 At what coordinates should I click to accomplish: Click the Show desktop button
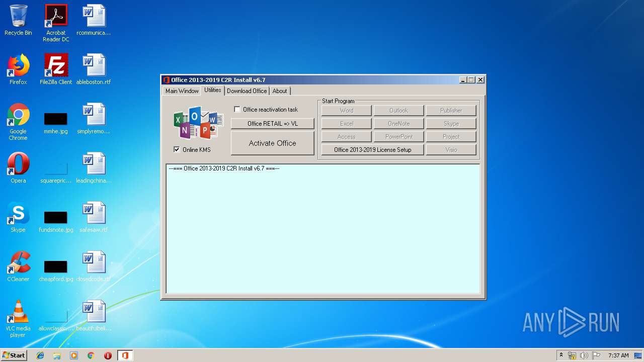(638, 355)
